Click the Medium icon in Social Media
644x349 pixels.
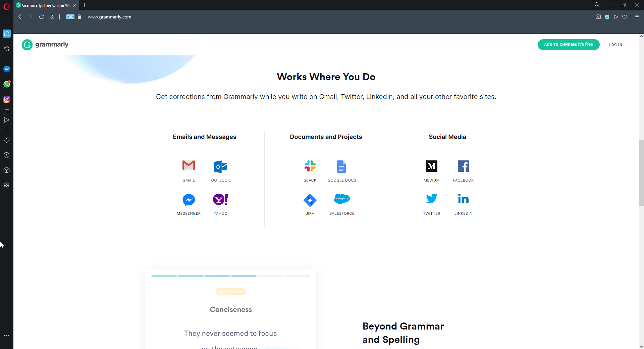pyautogui.click(x=431, y=166)
